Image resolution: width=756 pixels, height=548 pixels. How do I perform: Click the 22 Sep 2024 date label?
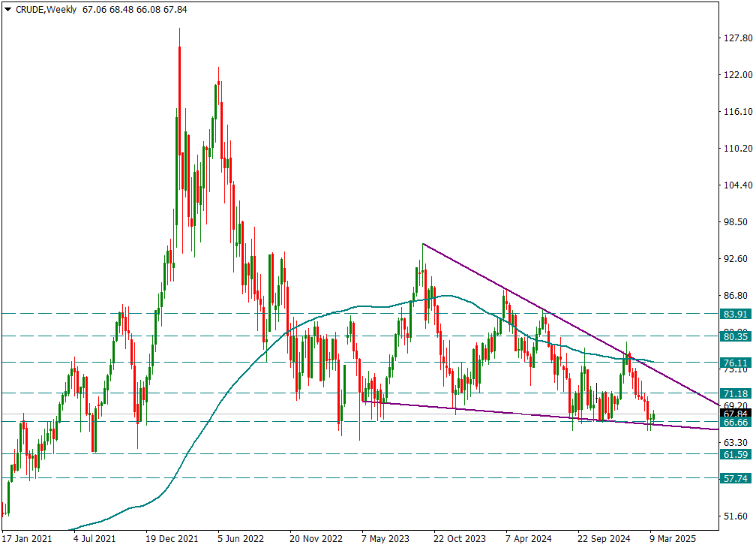604,538
